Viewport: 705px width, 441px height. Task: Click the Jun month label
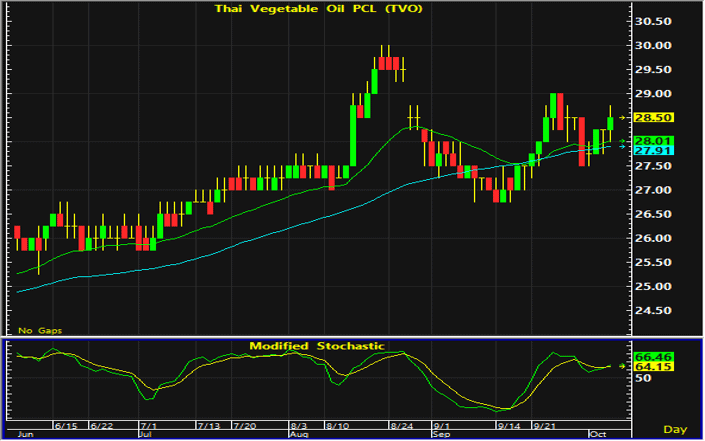point(25,434)
